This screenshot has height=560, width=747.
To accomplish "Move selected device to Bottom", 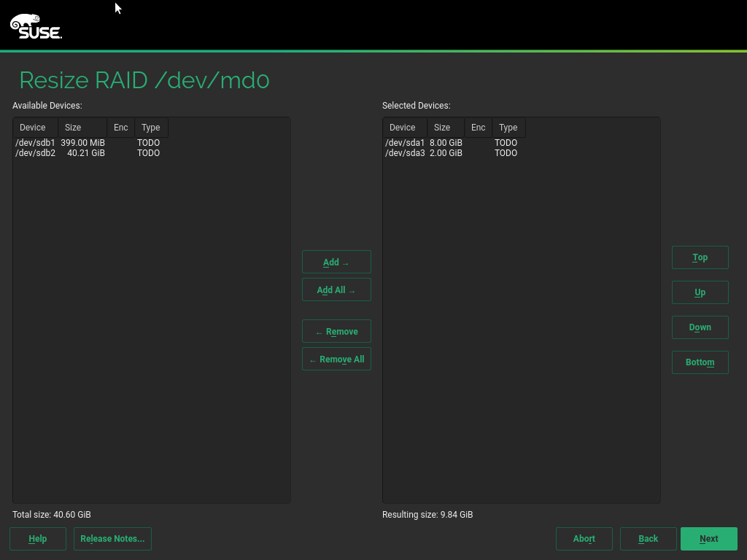I will pyautogui.click(x=700, y=362).
